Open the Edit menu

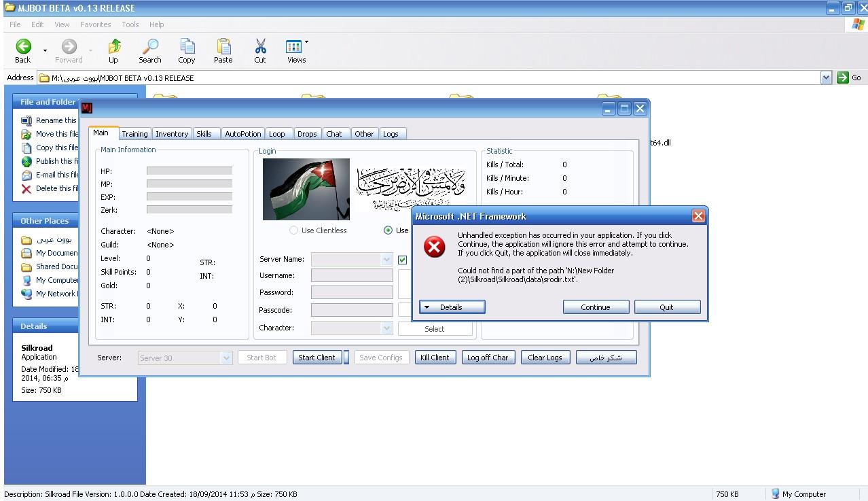[x=37, y=24]
